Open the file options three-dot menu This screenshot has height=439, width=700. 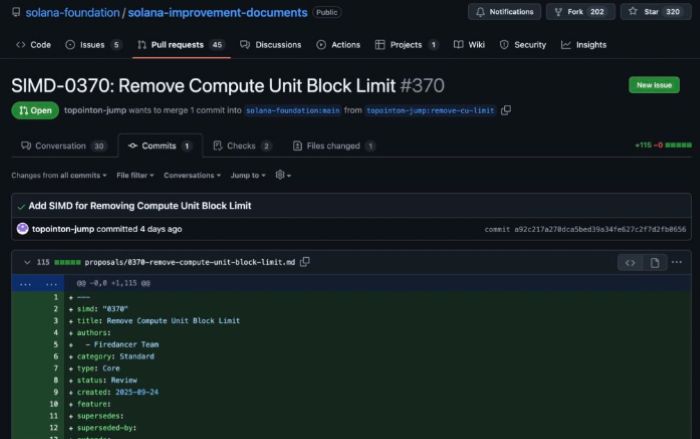coord(677,262)
